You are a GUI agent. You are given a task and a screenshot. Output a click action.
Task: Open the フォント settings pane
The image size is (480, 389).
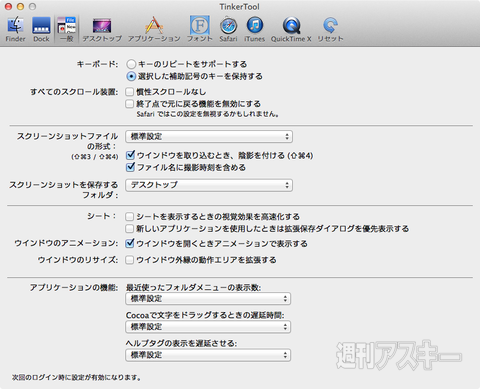click(x=200, y=29)
